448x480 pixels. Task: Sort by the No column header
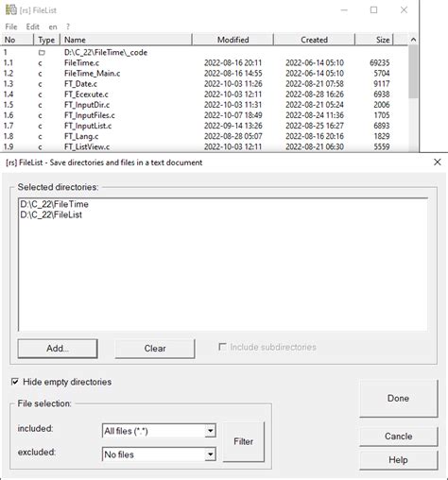[17, 40]
